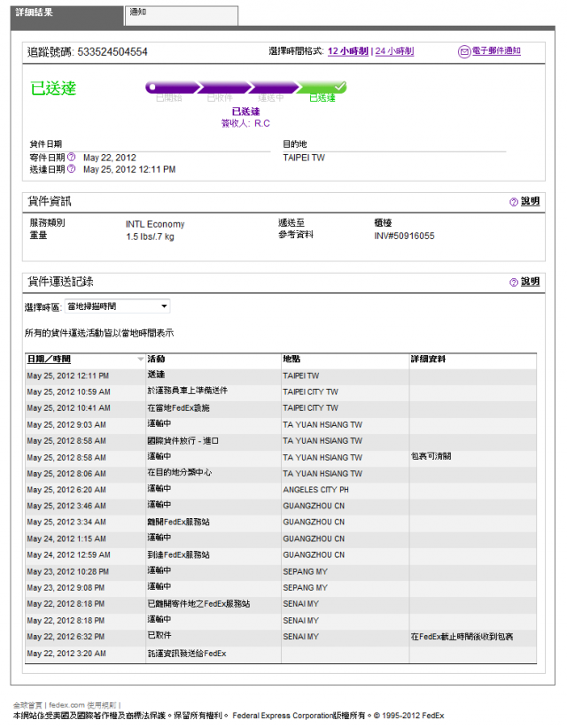The height and width of the screenshot is (728, 567).
Task: Click help icon in 貨件運送記錄 header
Action: coord(514,283)
